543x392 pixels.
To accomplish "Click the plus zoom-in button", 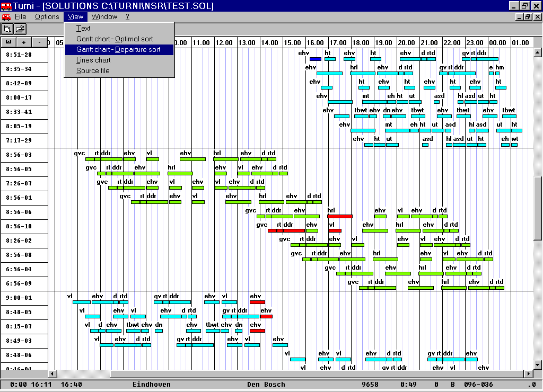I will 24,42.
